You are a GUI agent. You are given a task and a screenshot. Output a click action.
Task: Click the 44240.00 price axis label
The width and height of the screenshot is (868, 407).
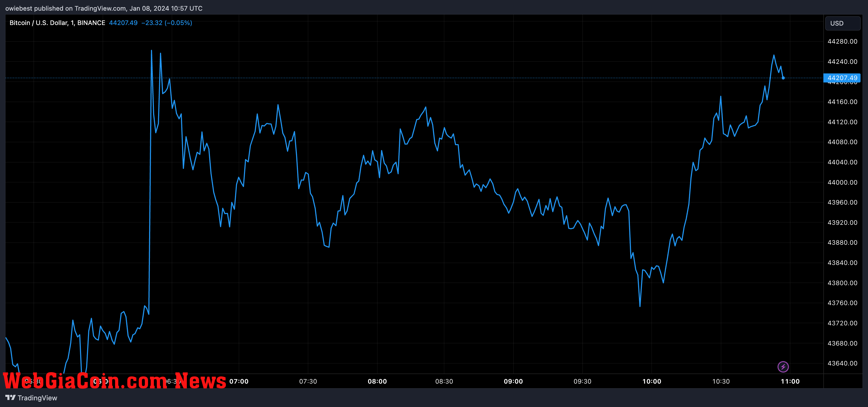842,62
